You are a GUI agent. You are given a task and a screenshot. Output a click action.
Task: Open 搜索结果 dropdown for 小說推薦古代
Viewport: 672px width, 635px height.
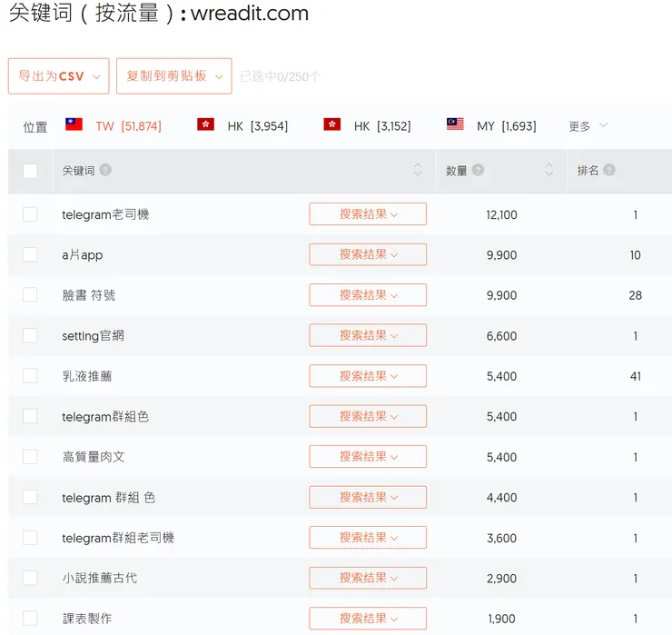click(x=368, y=579)
